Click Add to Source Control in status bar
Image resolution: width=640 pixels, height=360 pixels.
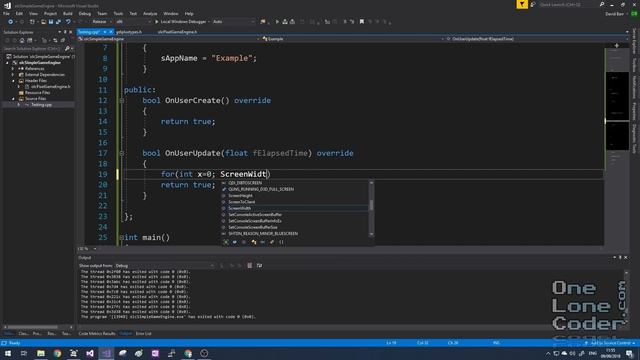pos(610,343)
